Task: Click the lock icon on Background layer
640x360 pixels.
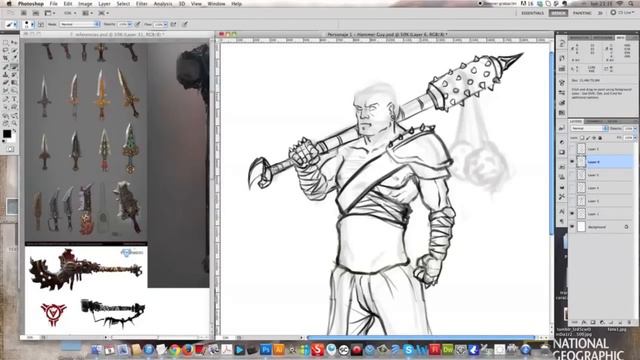Action: coord(627,227)
